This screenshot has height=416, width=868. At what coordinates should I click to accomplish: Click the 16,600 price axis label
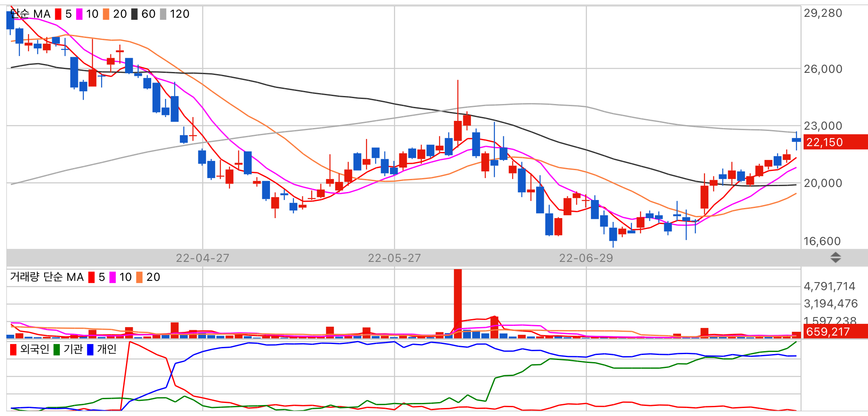click(822, 241)
